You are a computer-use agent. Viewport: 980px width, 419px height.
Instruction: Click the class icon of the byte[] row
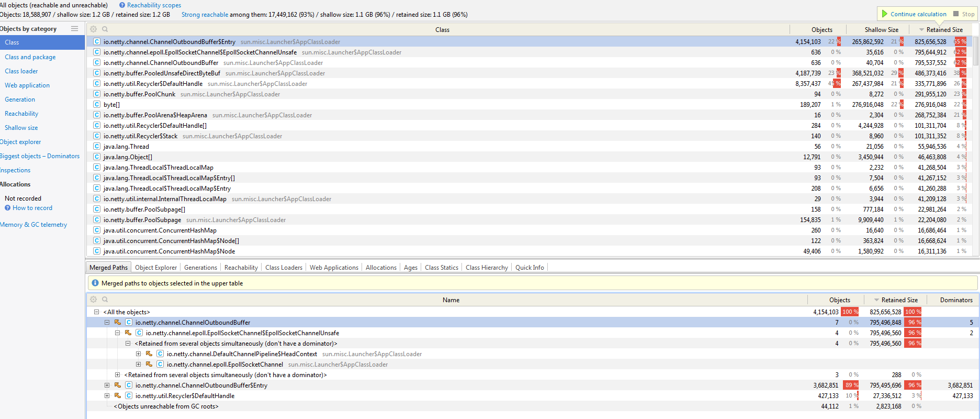97,105
